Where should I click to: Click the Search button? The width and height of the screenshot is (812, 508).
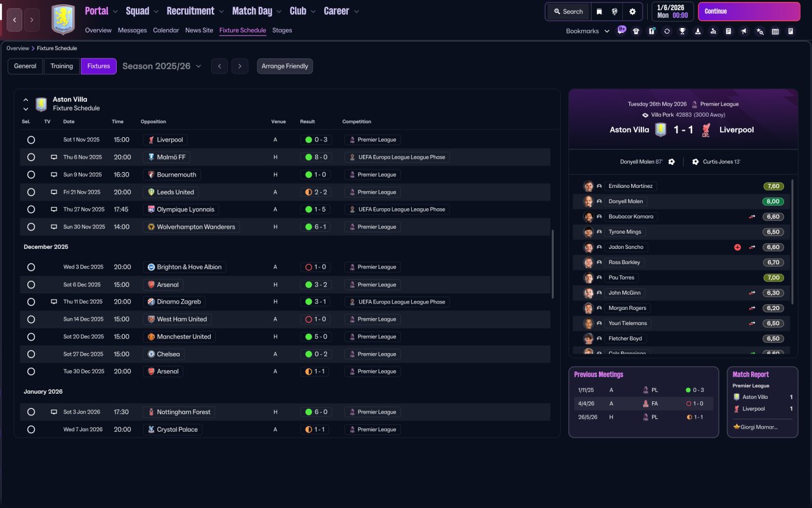click(568, 11)
